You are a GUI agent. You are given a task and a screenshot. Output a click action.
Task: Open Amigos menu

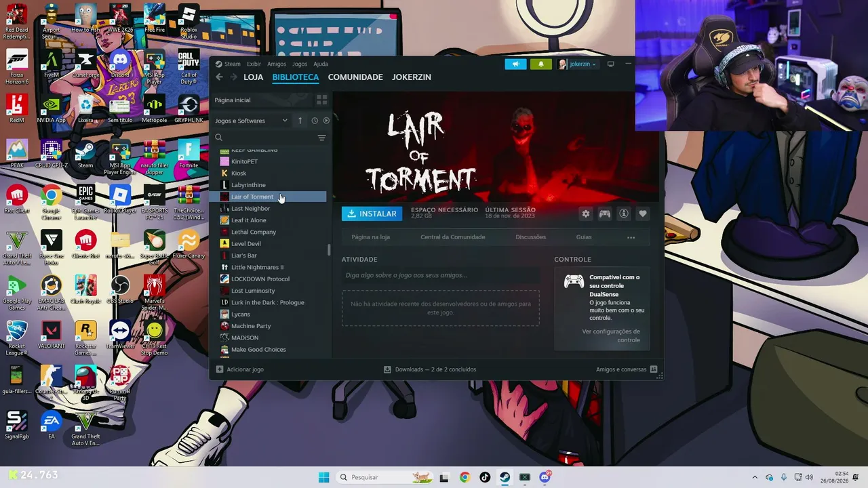(x=277, y=64)
